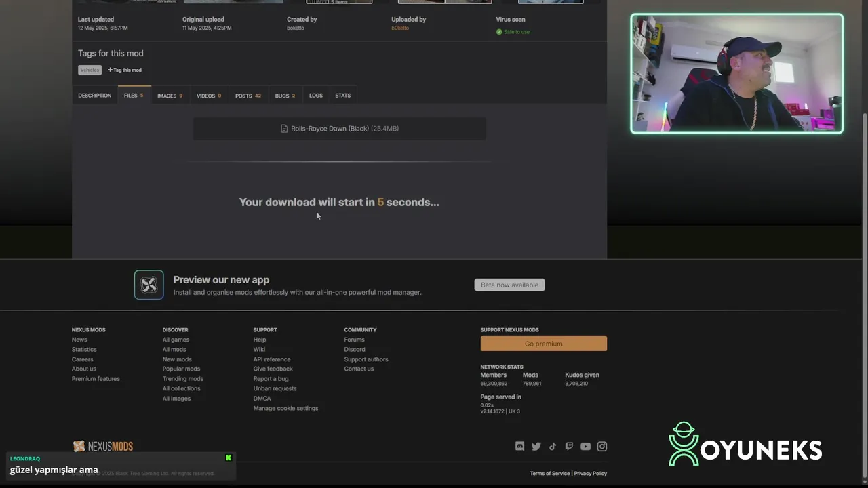The image size is (868, 488).
Task: Open the About us footer link
Action: tap(84, 369)
